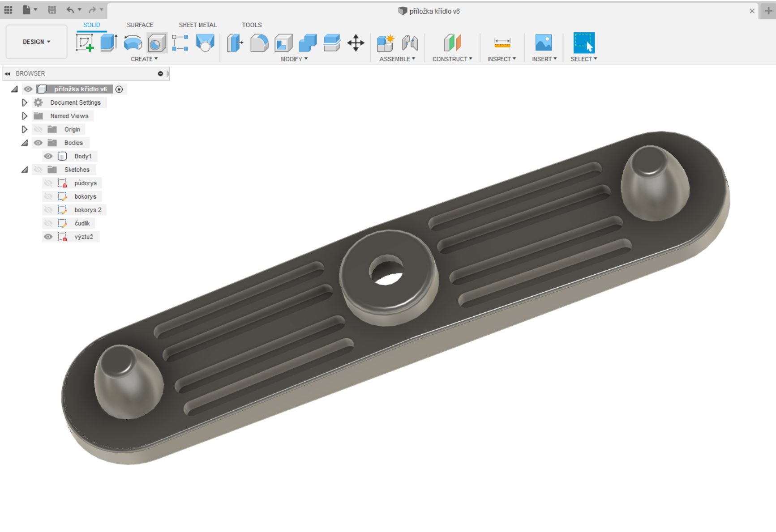Open the ASSEMBLE dropdown menu

tap(397, 59)
